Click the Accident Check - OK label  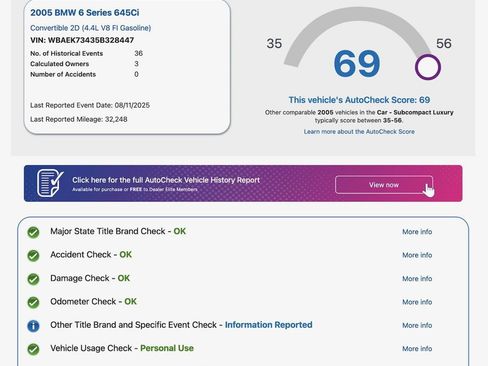click(91, 255)
